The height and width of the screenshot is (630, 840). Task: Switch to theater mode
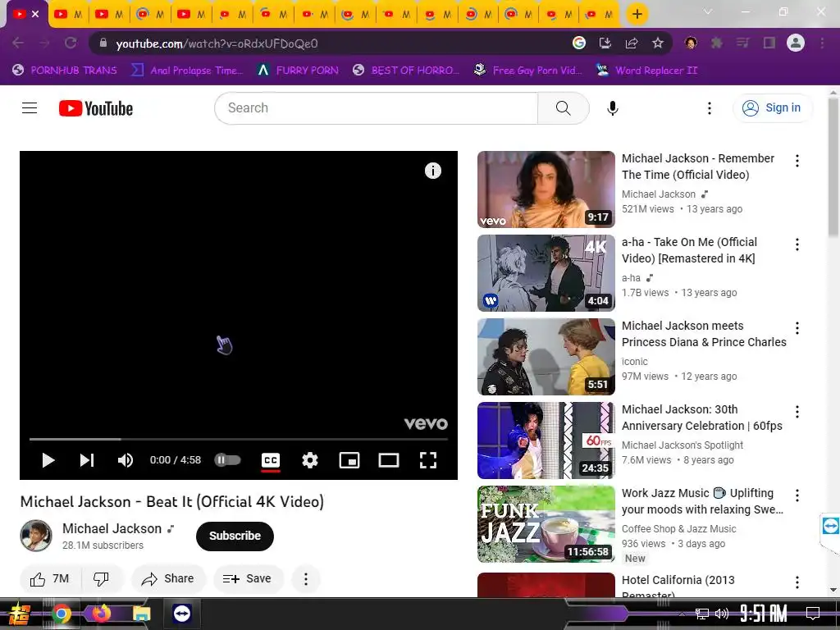(388, 460)
